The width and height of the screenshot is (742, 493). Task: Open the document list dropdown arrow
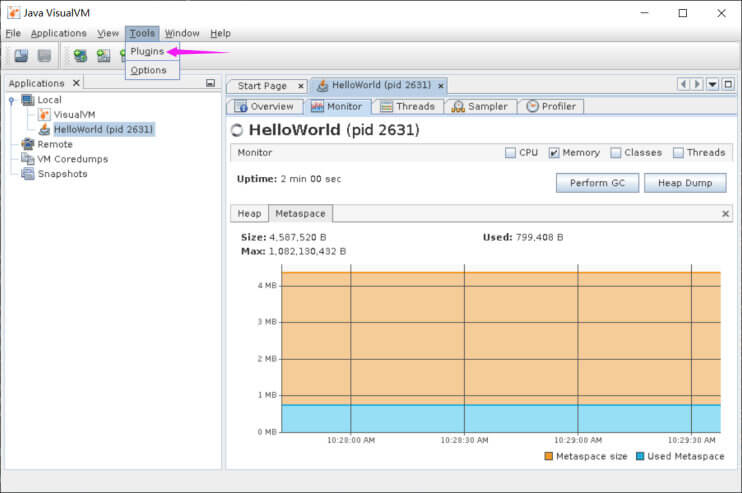[x=713, y=84]
